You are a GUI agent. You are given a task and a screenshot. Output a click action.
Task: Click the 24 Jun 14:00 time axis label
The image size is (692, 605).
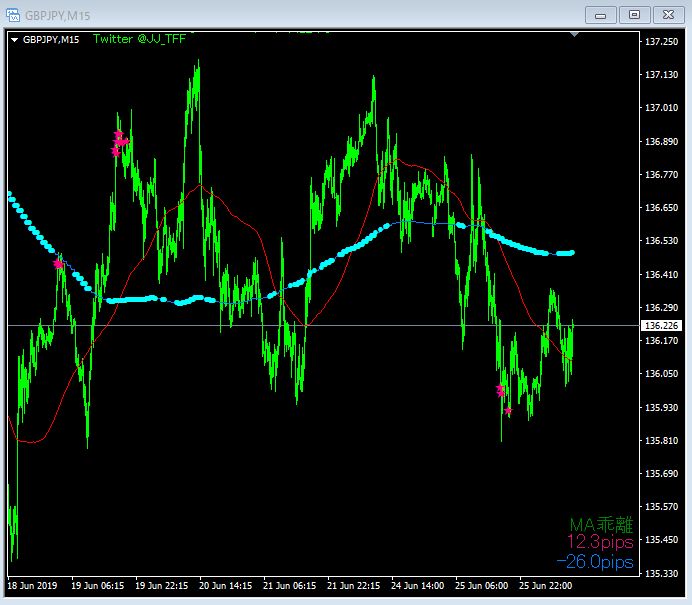click(x=417, y=586)
